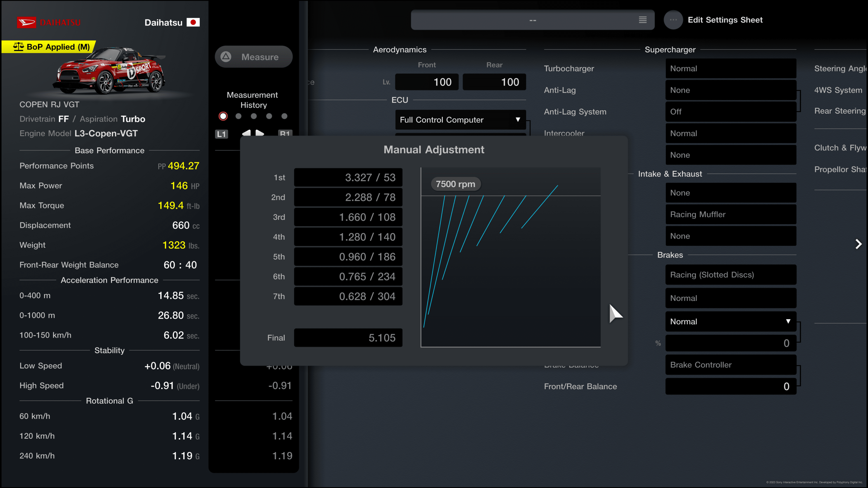Adjust the front aerodynamics level 100
Image resolution: width=868 pixels, height=488 pixels.
(x=427, y=82)
